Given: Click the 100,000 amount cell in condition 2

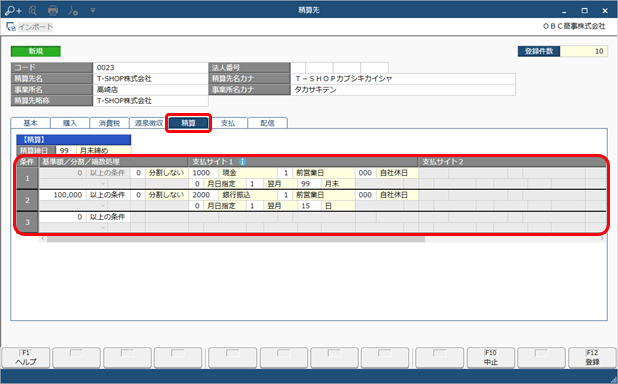Looking at the screenshot, I should pos(62,195).
